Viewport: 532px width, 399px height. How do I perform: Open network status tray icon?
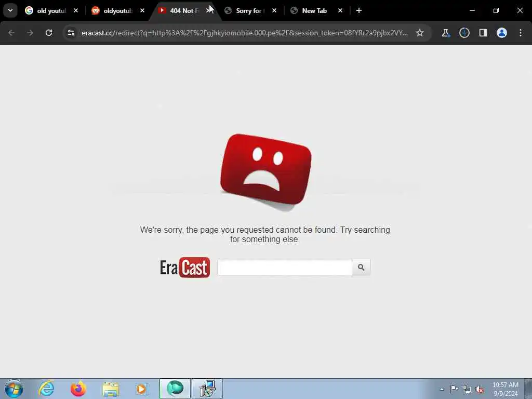click(467, 389)
